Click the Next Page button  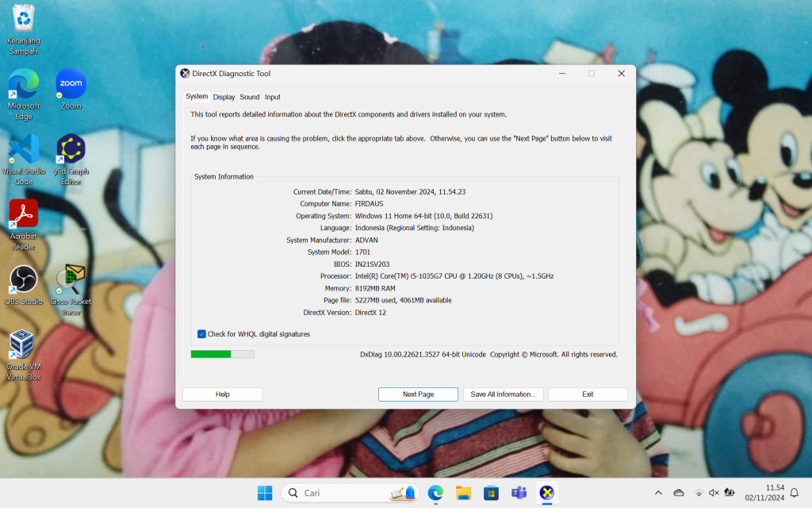coord(418,394)
